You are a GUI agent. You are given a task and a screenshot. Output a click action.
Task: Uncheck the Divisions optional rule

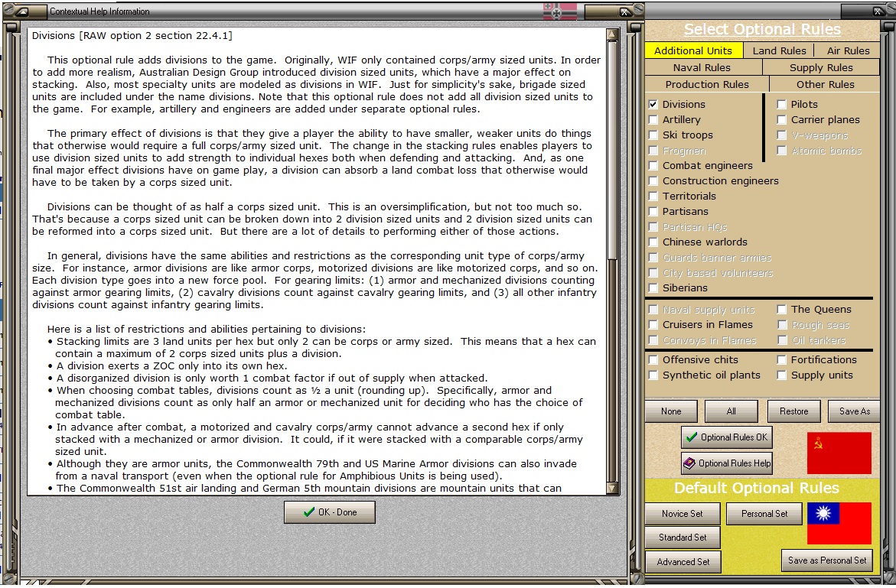(x=653, y=105)
